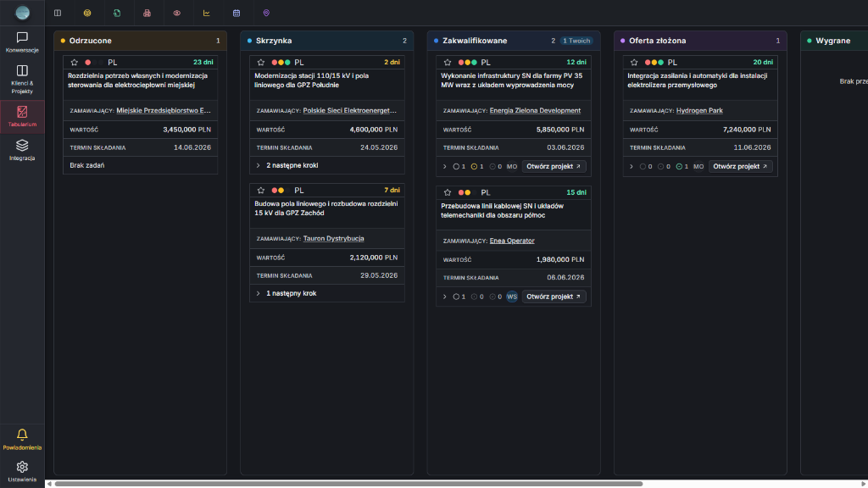This screenshot has width=868, height=488.
Task: Select the Oferta złożona column header
Action: tap(700, 41)
